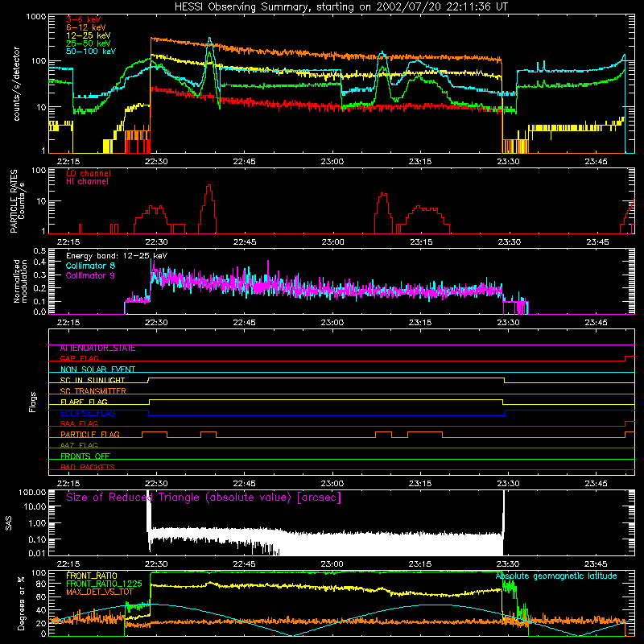The image size is (644, 644).
Task: Click the counts/s/detector axis label
Action: 16,84
